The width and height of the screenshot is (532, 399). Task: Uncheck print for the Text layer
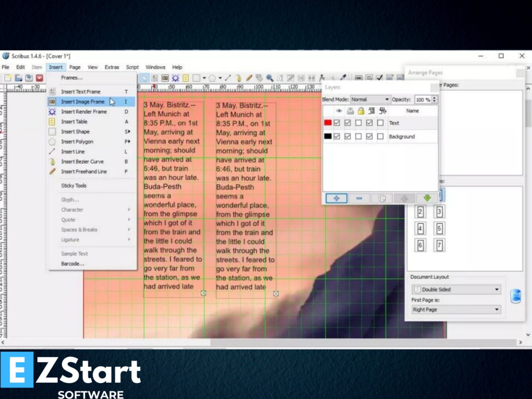tap(347, 123)
